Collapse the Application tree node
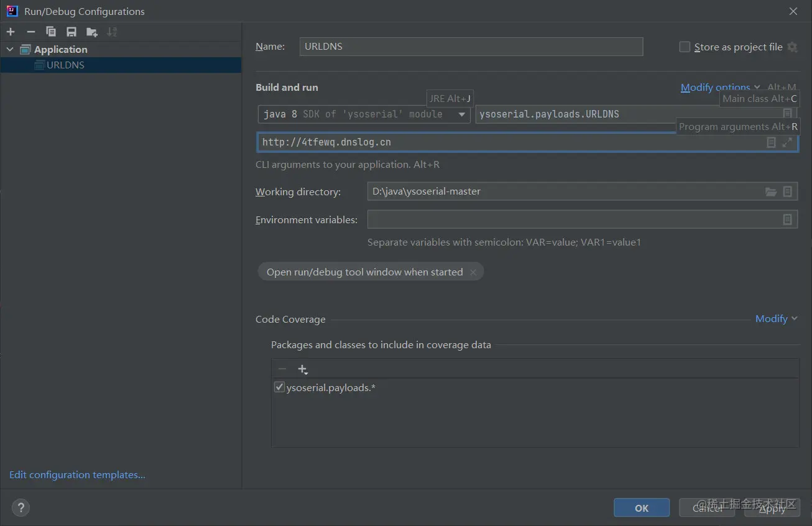Viewport: 812px width, 526px height. pos(10,49)
